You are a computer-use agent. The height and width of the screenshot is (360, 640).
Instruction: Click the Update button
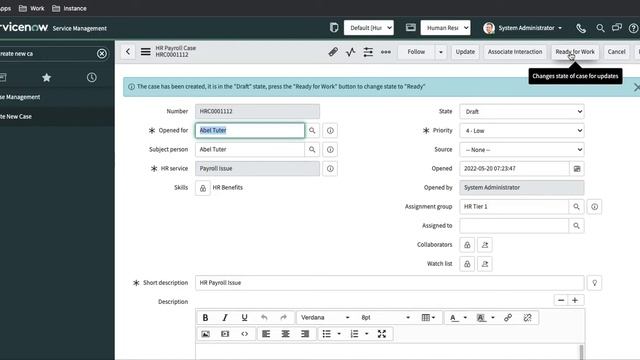pos(465,52)
